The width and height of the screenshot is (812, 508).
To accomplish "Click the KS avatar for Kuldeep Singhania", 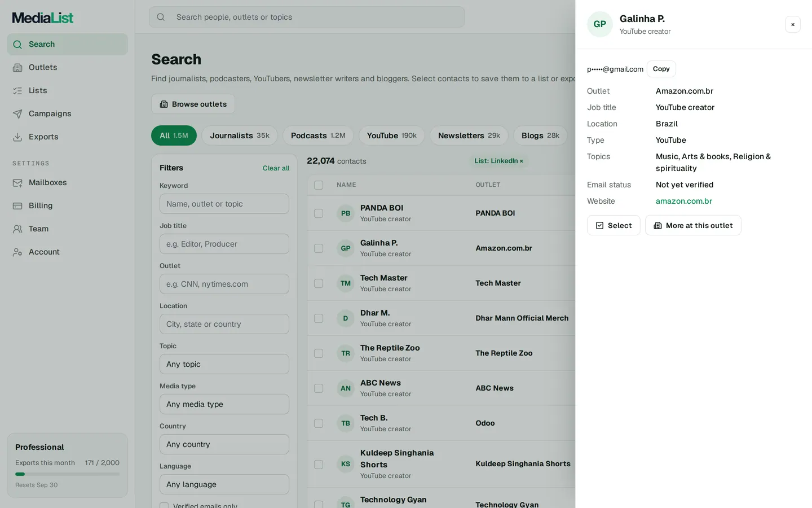I will point(346,464).
